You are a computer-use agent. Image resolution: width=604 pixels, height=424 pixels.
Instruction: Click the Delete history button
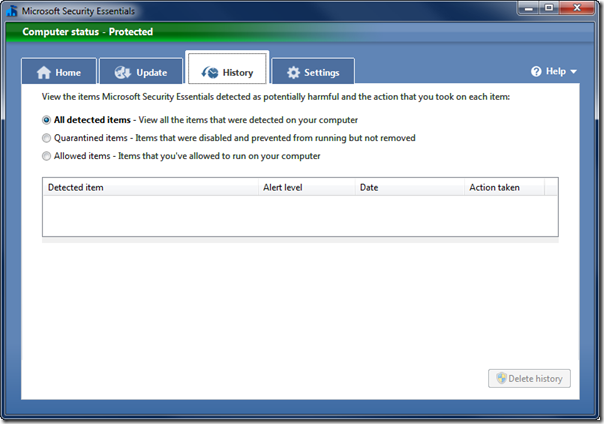tap(529, 379)
